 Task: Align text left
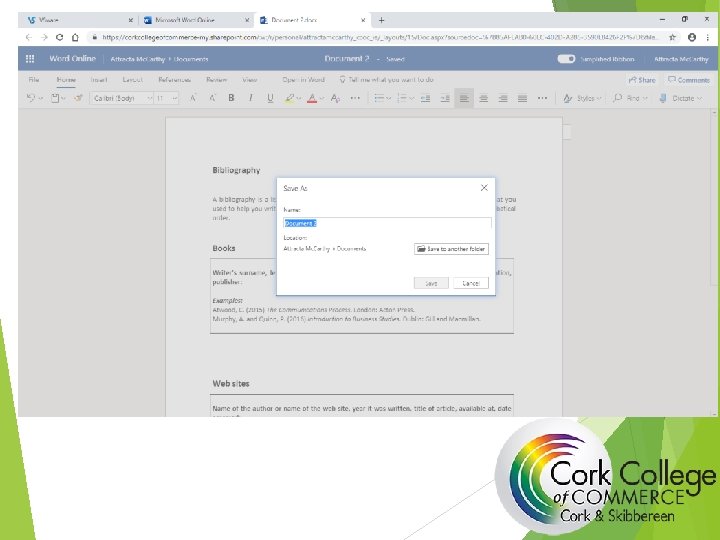(464, 98)
